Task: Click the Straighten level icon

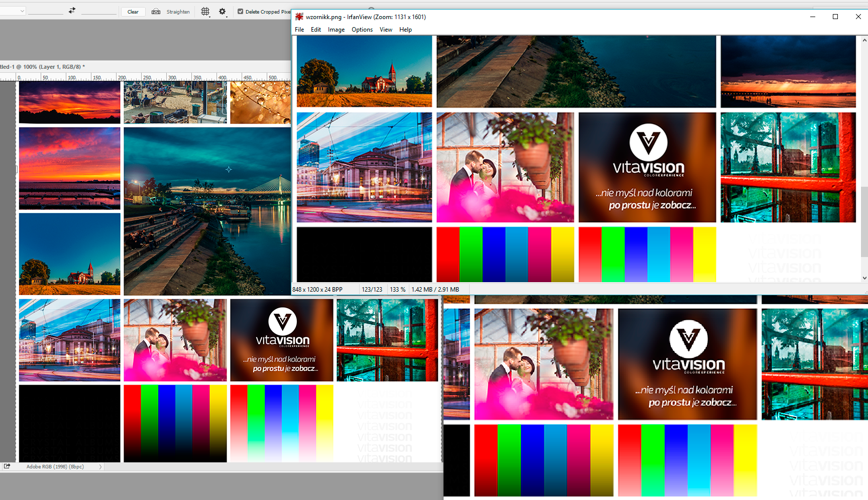Action: click(156, 12)
